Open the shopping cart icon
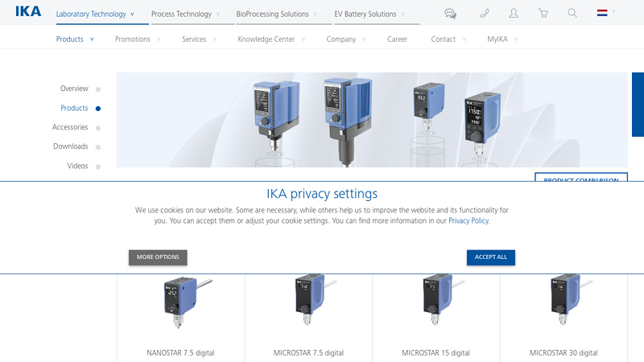 (543, 14)
